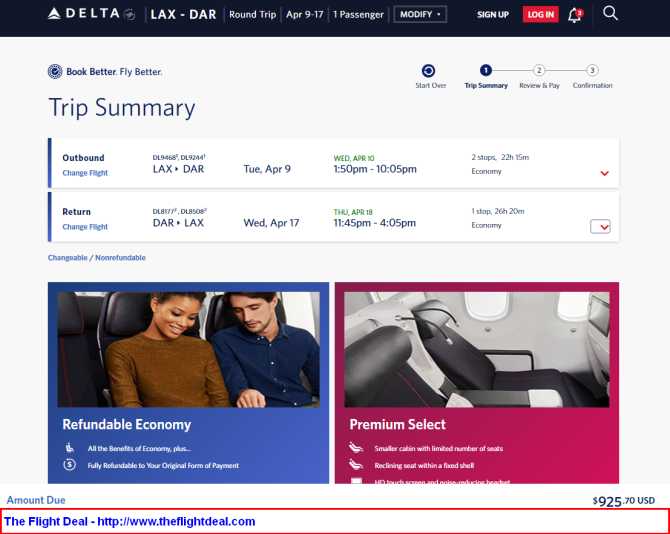
Task: Click step 2 Review & Pay circle
Action: (x=539, y=70)
